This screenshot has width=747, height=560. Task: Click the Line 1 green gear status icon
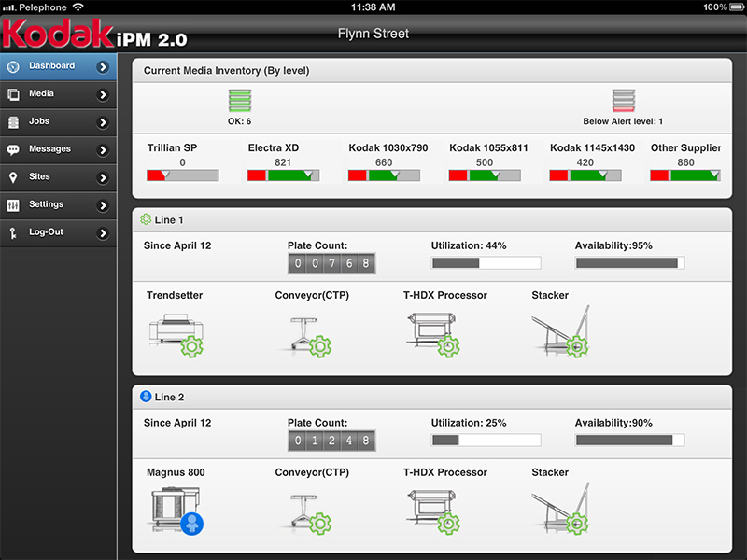[146, 219]
